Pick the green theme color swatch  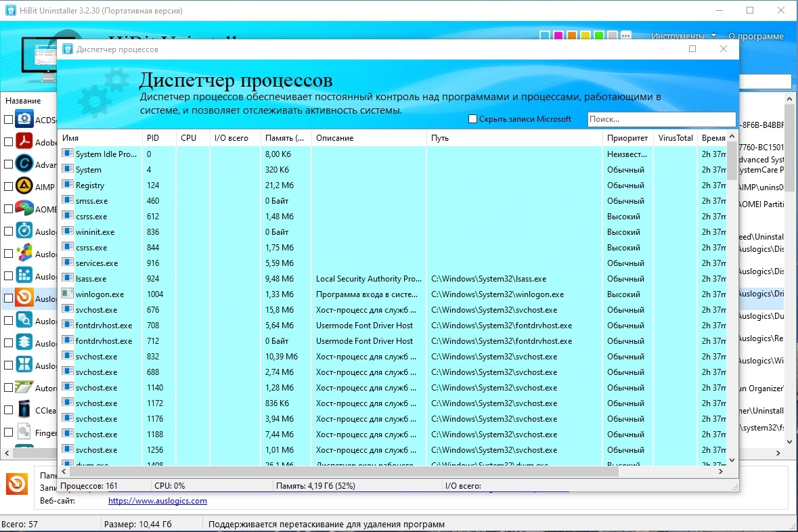click(x=599, y=36)
